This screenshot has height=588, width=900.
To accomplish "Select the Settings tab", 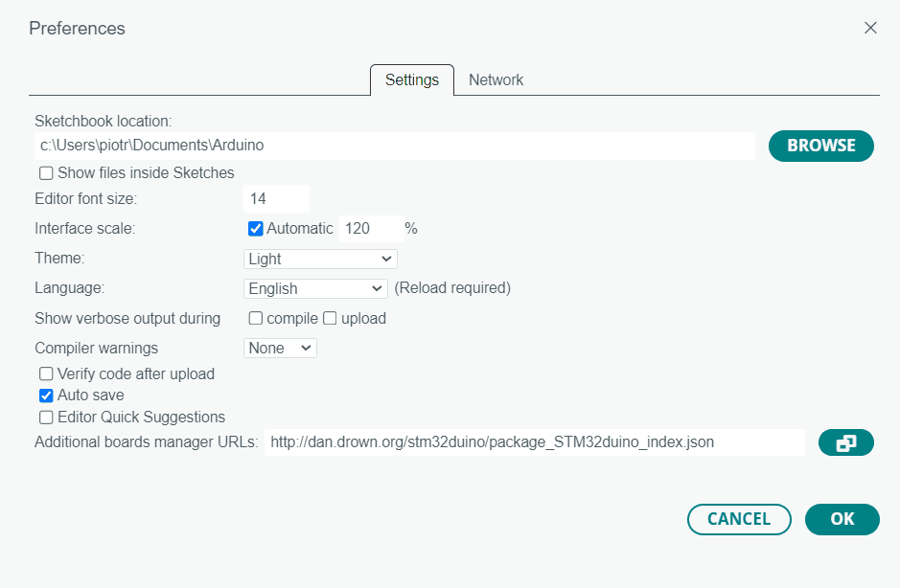I will [x=412, y=79].
